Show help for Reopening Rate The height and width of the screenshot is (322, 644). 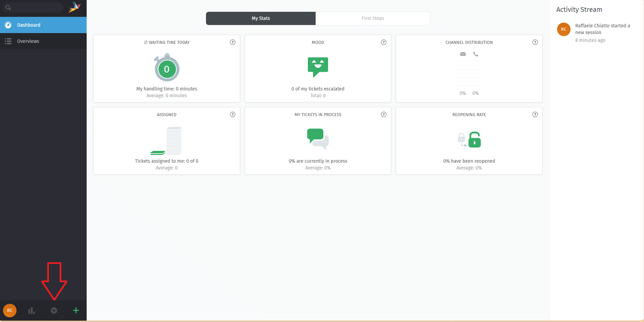(535, 114)
